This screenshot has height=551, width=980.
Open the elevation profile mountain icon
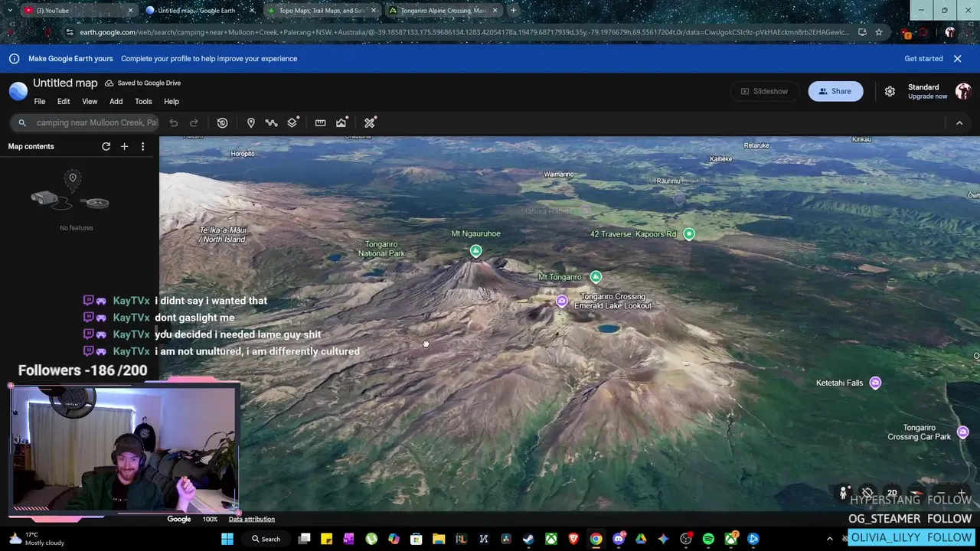point(341,122)
